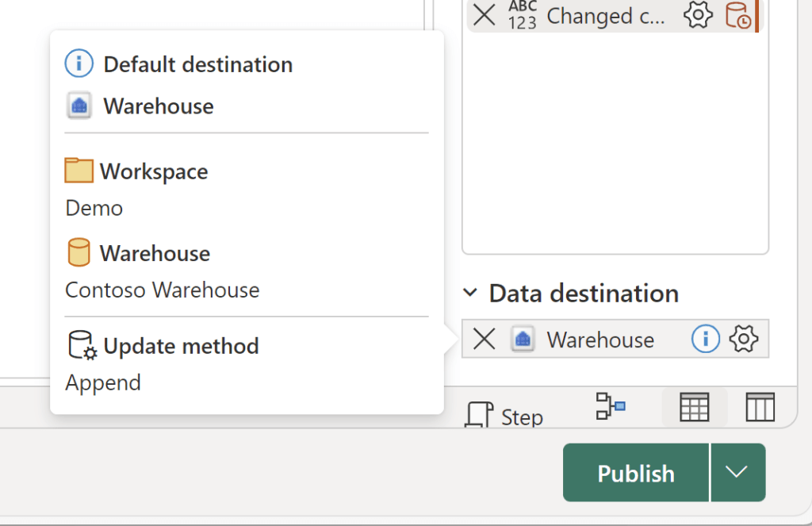
Task: Click the Warehouse icon in Data destination row
Action: coord(522,340)
